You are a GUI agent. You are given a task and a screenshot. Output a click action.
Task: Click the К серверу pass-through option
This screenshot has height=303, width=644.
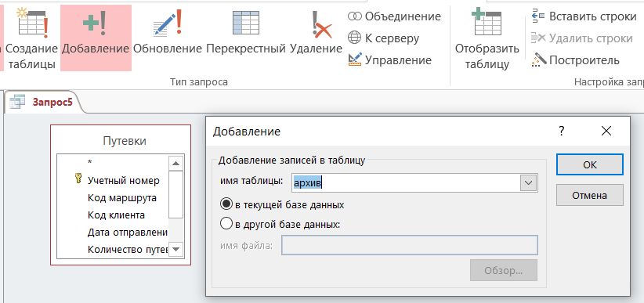[x=384, y=38]
